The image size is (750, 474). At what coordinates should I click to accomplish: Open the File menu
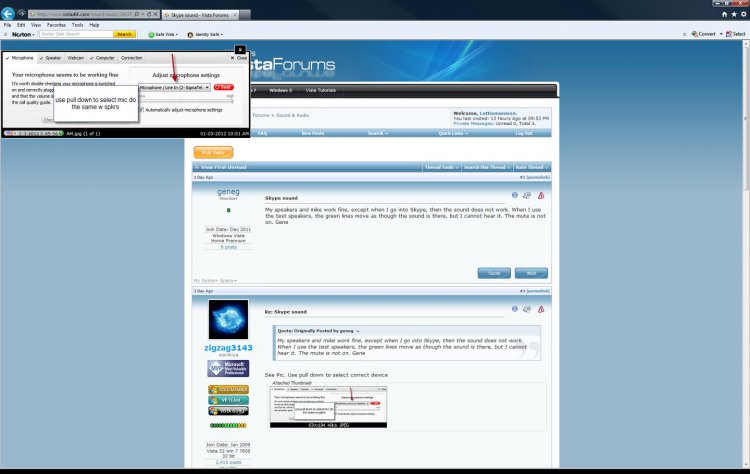tap(7, 25)
